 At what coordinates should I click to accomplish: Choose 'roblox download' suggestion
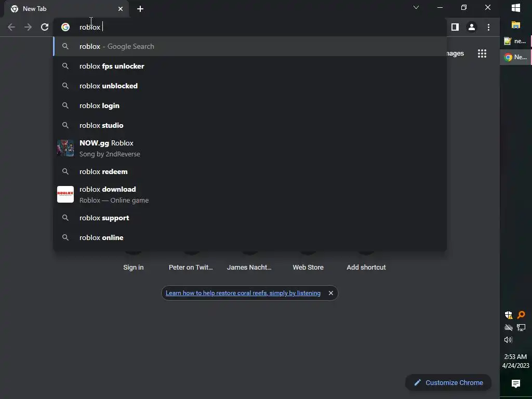250,194
